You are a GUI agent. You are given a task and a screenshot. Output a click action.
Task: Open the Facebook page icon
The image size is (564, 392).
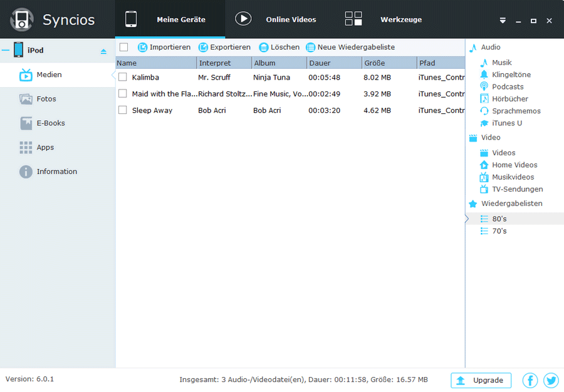530,380
